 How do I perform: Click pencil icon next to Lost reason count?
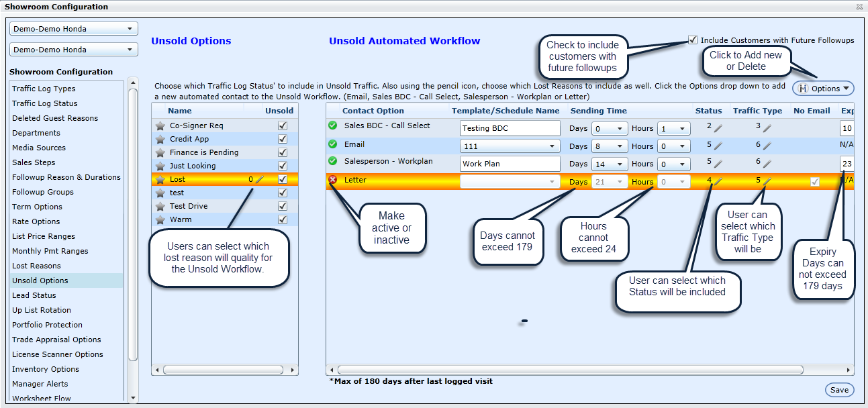260,180
